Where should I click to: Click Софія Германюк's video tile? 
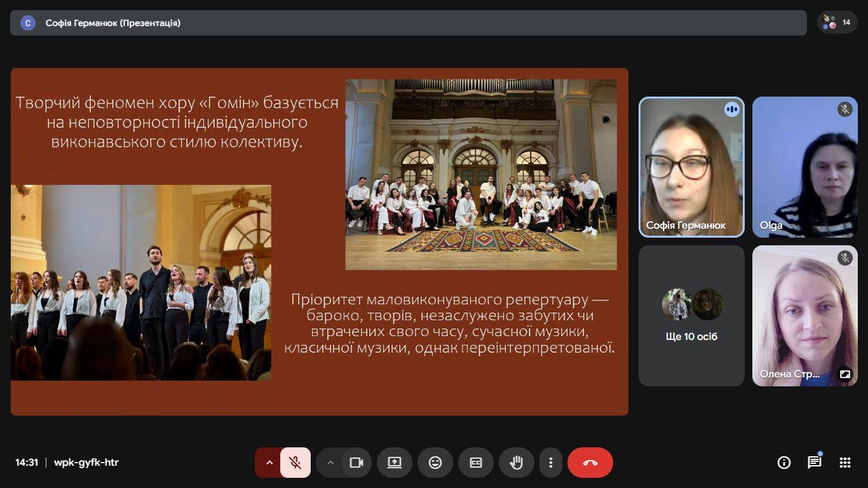click(691, 166)
